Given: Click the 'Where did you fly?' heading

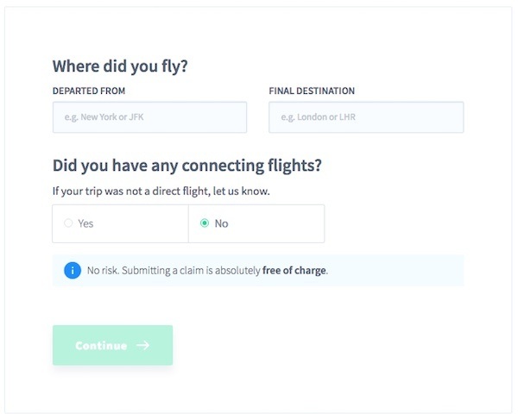Looking at the screenshot, I should (x=120, y=66).
